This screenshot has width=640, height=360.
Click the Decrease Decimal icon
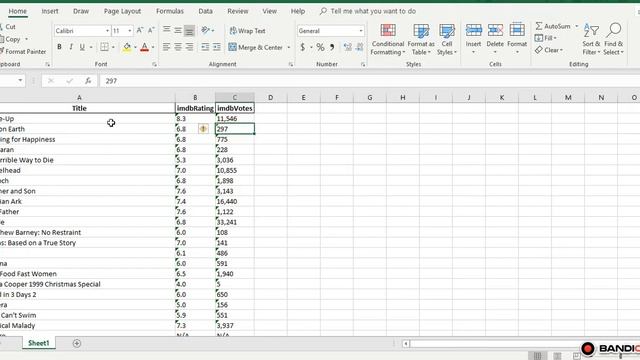tap(359, 47)
